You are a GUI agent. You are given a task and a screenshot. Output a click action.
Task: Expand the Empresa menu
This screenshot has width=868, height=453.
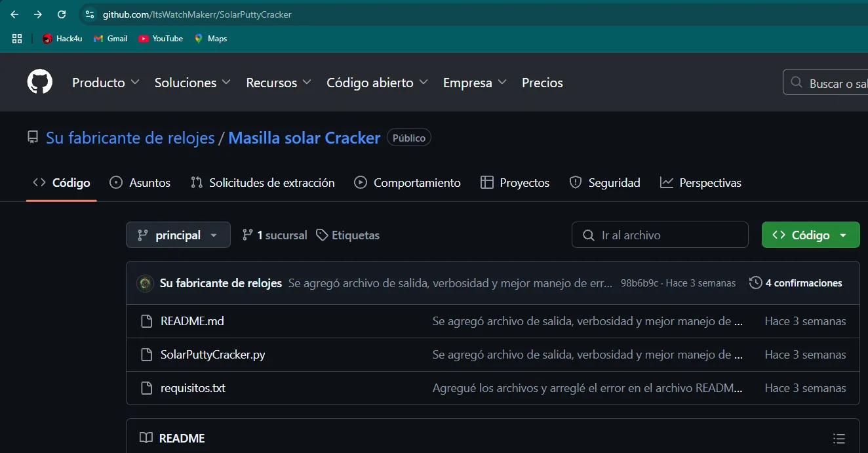(x=475, y=83)
